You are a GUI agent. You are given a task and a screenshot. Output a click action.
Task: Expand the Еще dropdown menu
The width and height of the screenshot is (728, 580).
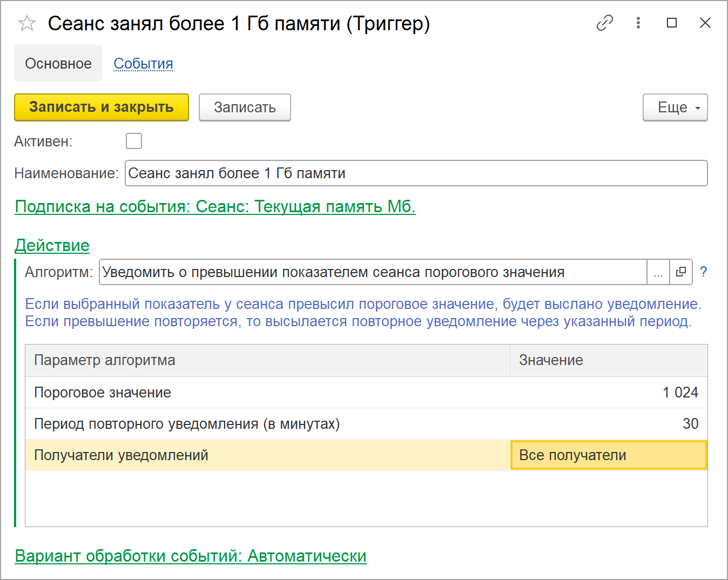click(x=675, y=107)
